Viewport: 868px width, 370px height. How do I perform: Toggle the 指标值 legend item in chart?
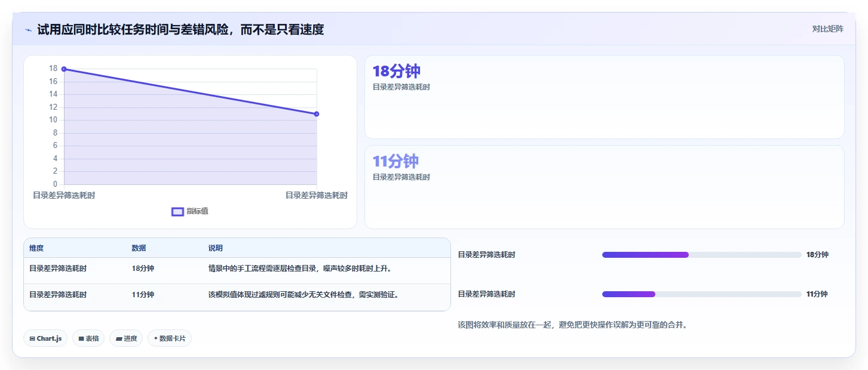click(x=190, y=211)
